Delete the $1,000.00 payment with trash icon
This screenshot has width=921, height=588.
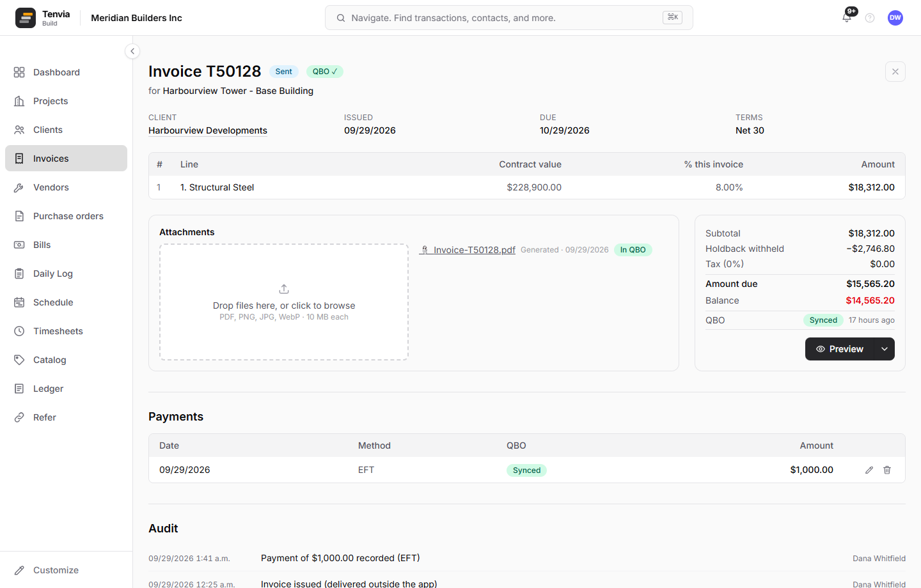887,470
